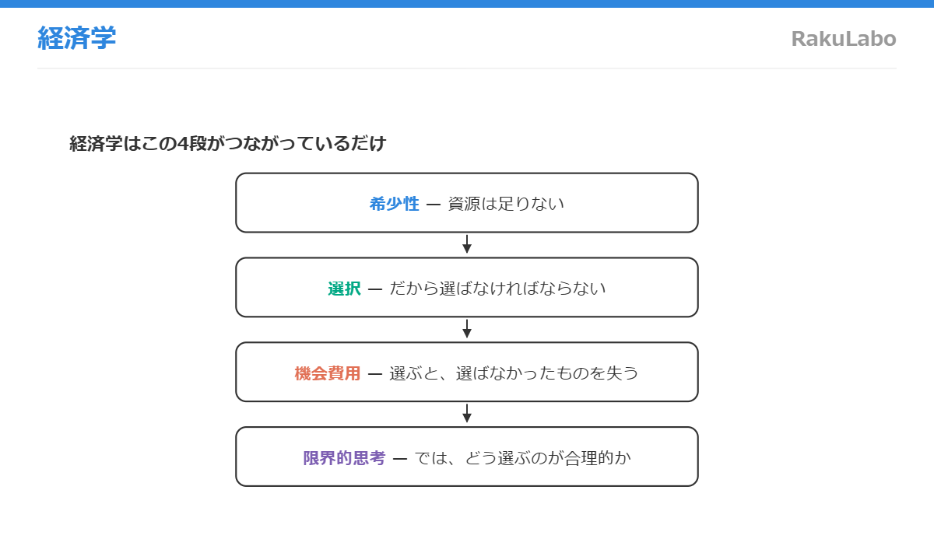Click the RakuLabo brand text
The height and width of the screenshot is (560, 934).
click(844, 38)
